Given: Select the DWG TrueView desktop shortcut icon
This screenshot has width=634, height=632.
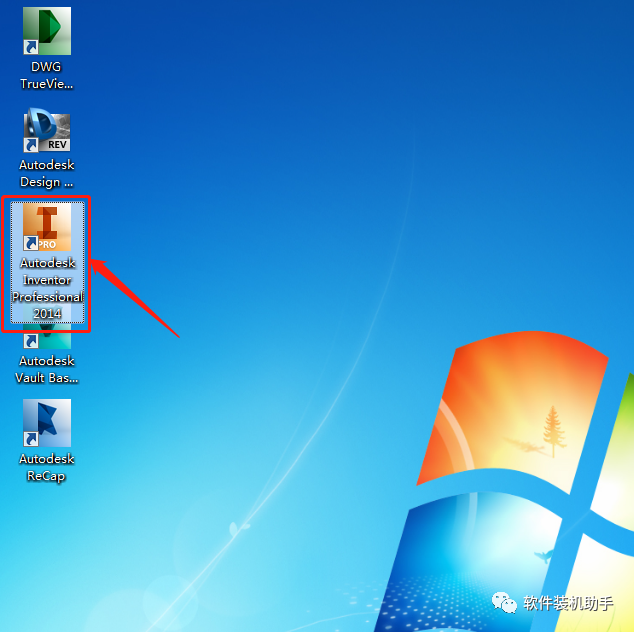Looking at the screenshot, I should 47,31.
